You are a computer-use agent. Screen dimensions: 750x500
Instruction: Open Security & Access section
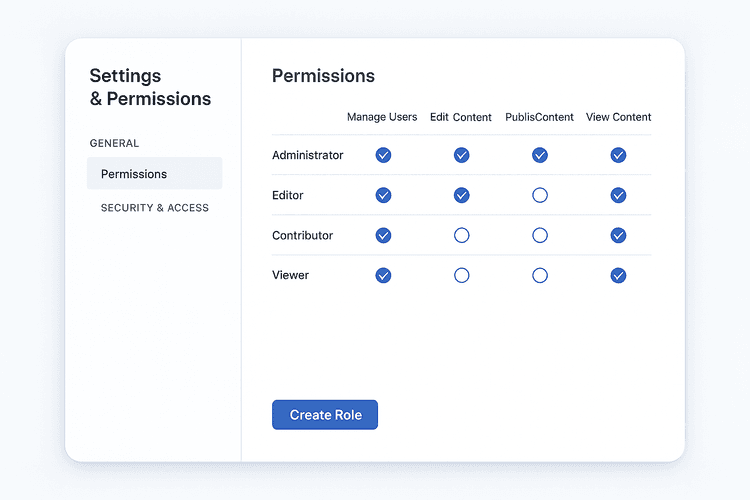[155, 208]
